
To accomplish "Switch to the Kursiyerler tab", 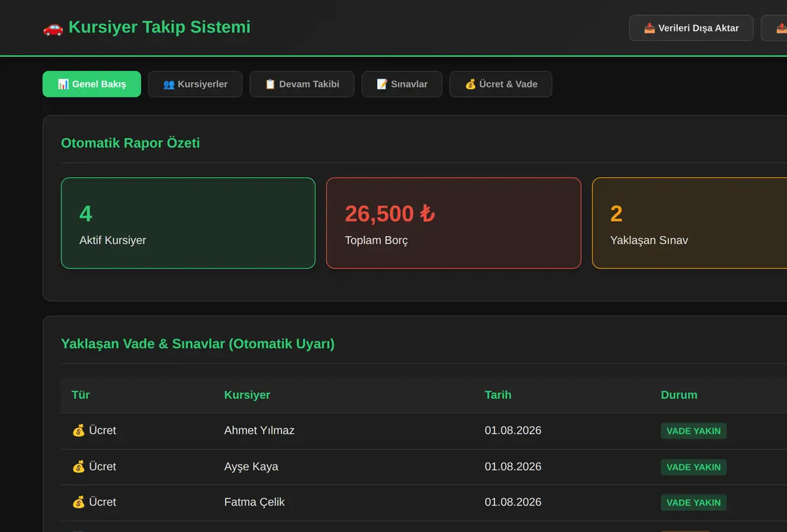I will coord(195,84).
